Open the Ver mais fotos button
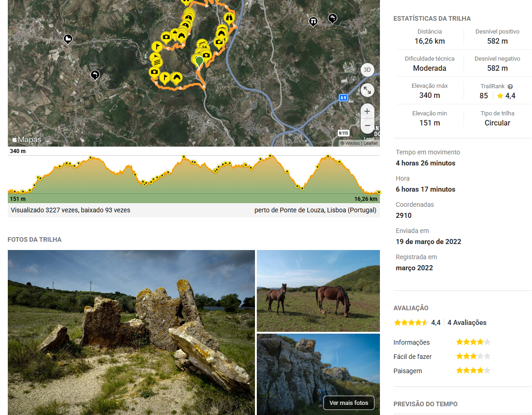 point(349,403)
